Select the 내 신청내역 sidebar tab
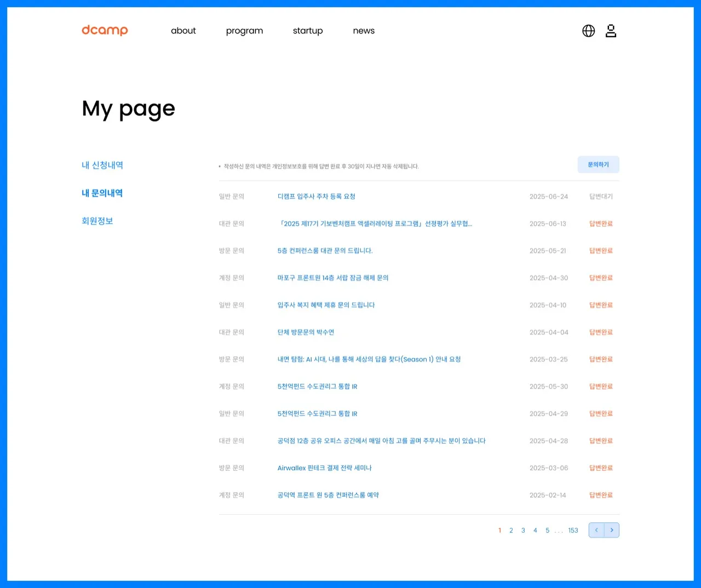 (x=102, y=165)
